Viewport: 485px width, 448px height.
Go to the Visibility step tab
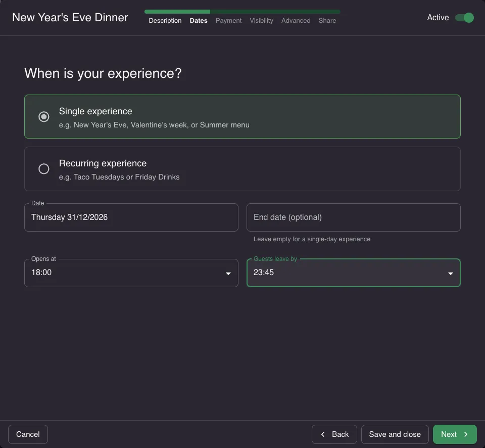[x=261, y=20]
